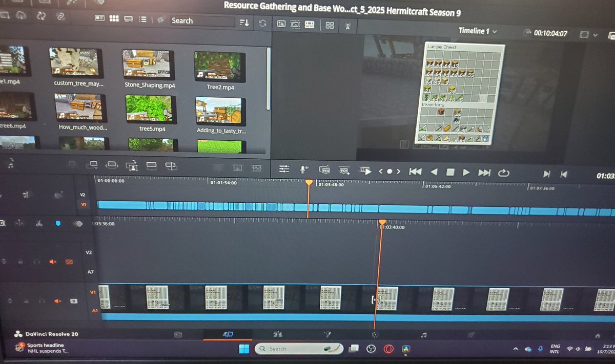Click the fast review play icon
Image resolution: width=615 pixels, height=364 pixels.
[x=366, y=171]
